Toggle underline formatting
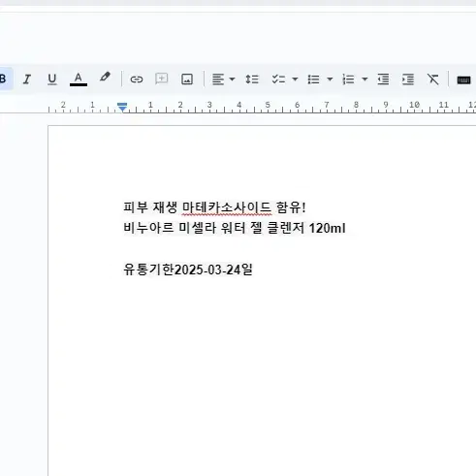Image resolution: width=476 pixels, height=476 pixels. coord(52,79)
